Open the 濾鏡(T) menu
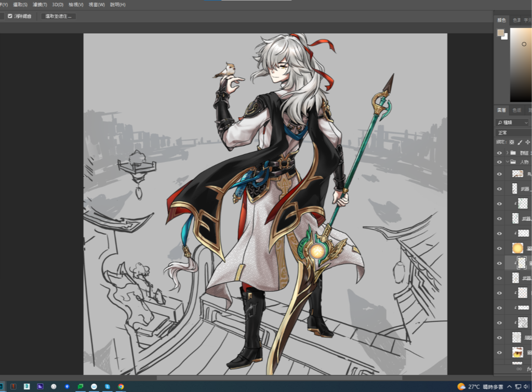Image resolution: width=532 pixels, height=392 pixels. (x=40, y=5)
